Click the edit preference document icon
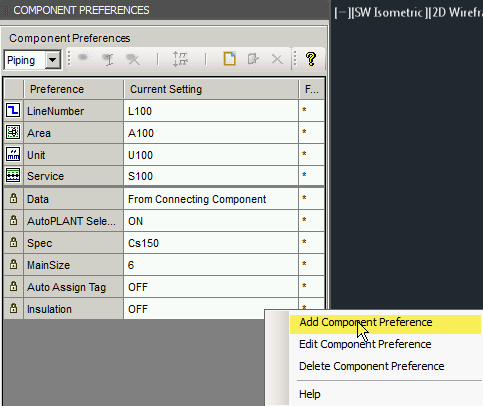483x406 pixels. coord(253,59)
